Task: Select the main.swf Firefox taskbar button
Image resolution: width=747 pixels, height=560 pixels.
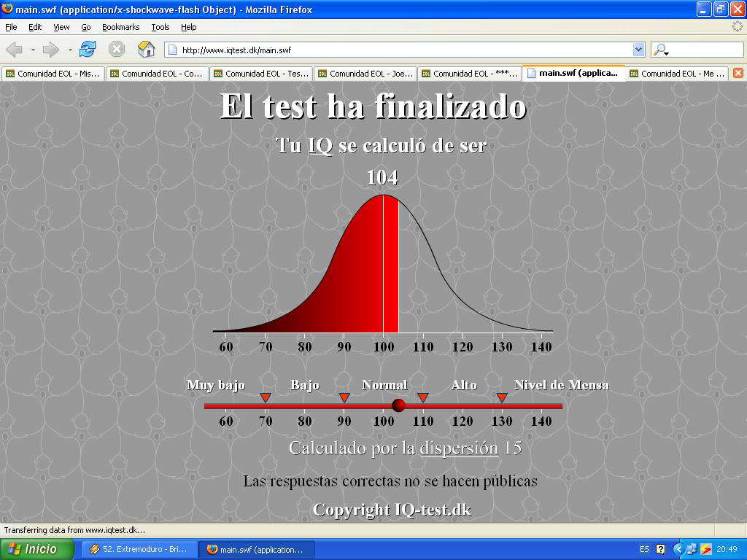Action: [256, 549]
